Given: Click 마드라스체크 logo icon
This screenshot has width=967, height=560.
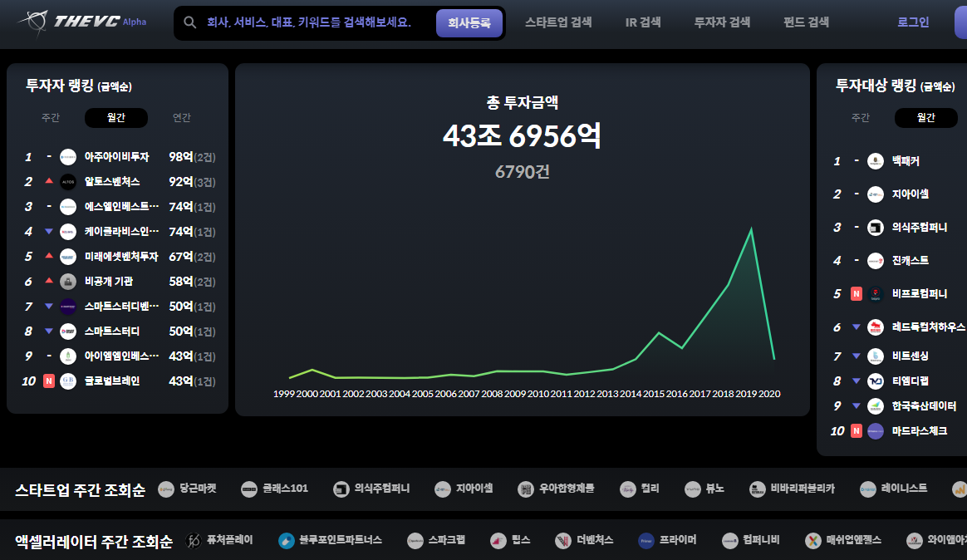Looking at the screenshot, I should click(876, 431).
